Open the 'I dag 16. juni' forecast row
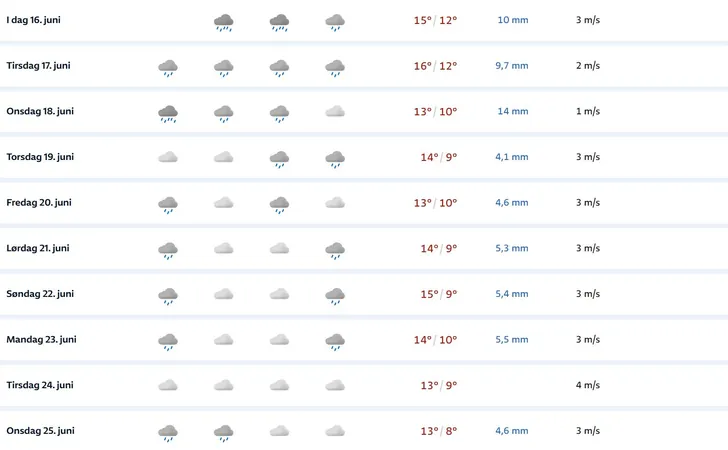The width and height of the screenshot is (728, 450). point(364,20)
